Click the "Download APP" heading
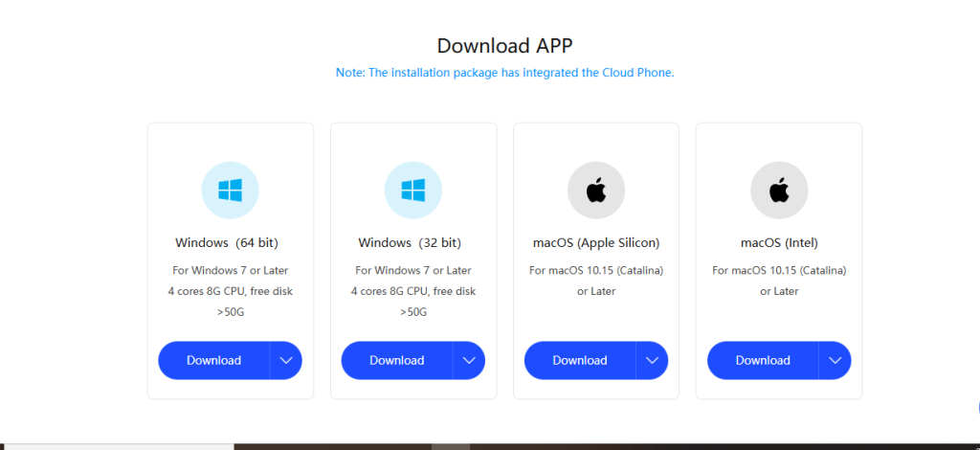 pos(504,45)
